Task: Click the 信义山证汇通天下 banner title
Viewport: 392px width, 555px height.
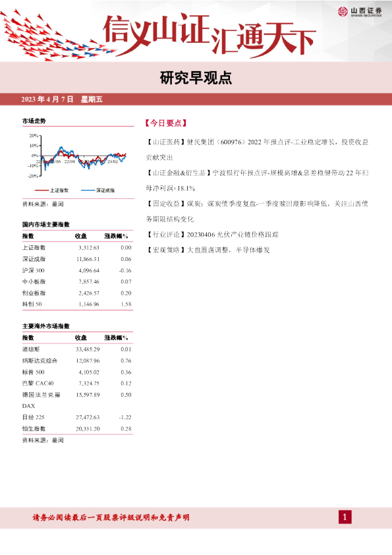Action: [210, 35]
